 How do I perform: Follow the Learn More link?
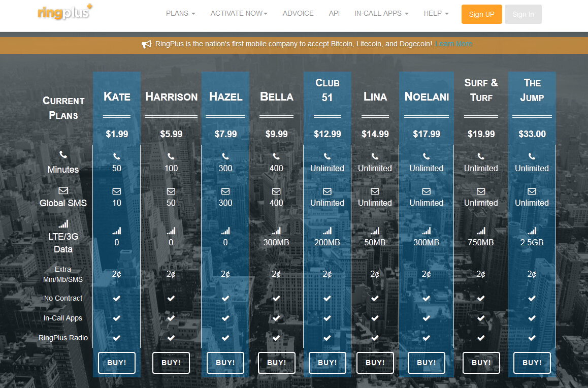453,44
